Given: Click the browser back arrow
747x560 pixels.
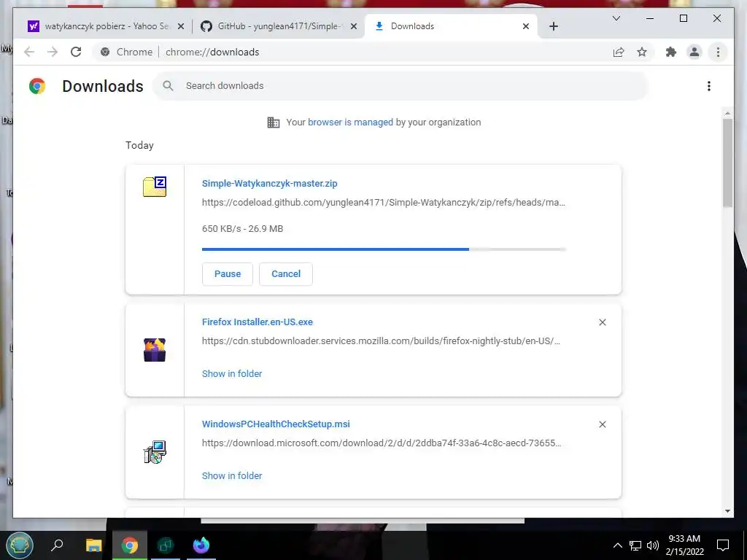Looking at the screenshot, I should [x=29, y=52].
